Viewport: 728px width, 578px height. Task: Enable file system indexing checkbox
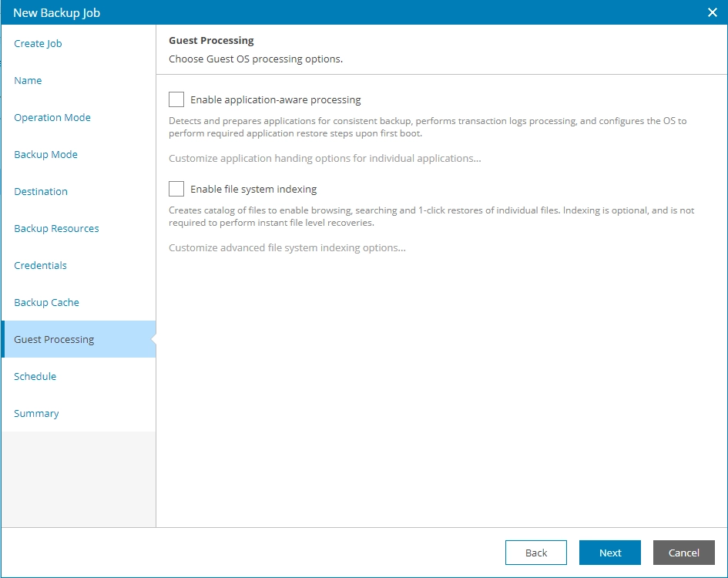pyautogui.click(x=176, y=189)
